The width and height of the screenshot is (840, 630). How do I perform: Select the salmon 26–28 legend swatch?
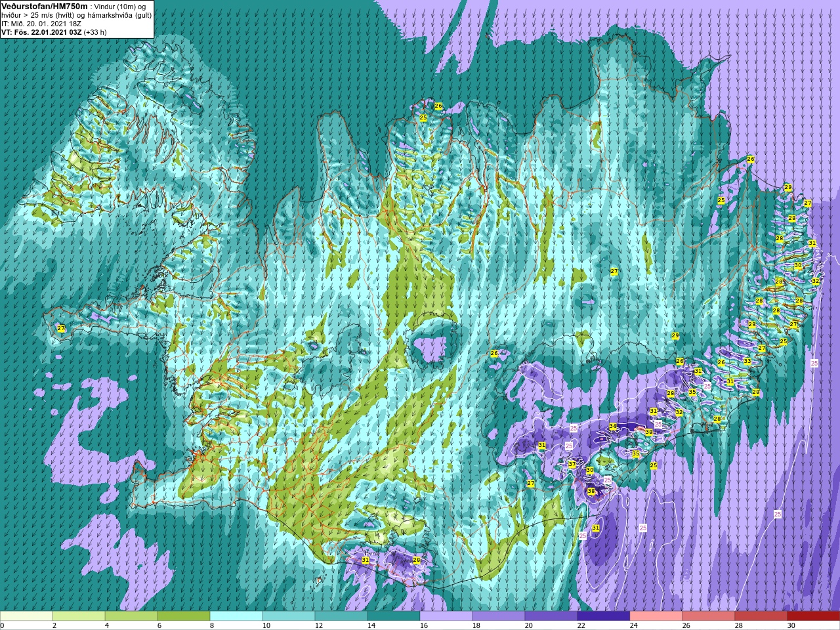pyautogui.click(x=709, y=616)
